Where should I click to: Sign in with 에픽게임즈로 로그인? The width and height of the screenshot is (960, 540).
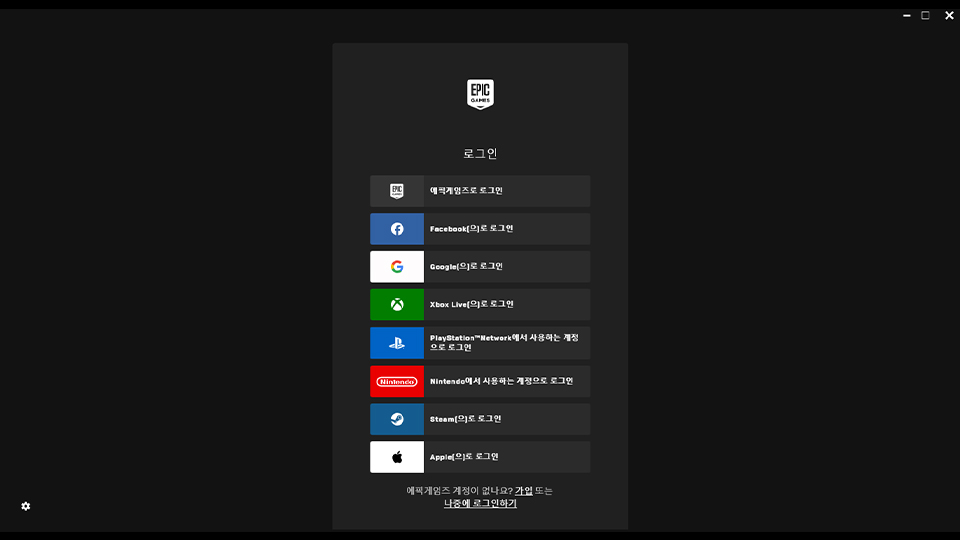tap(480, 191)
